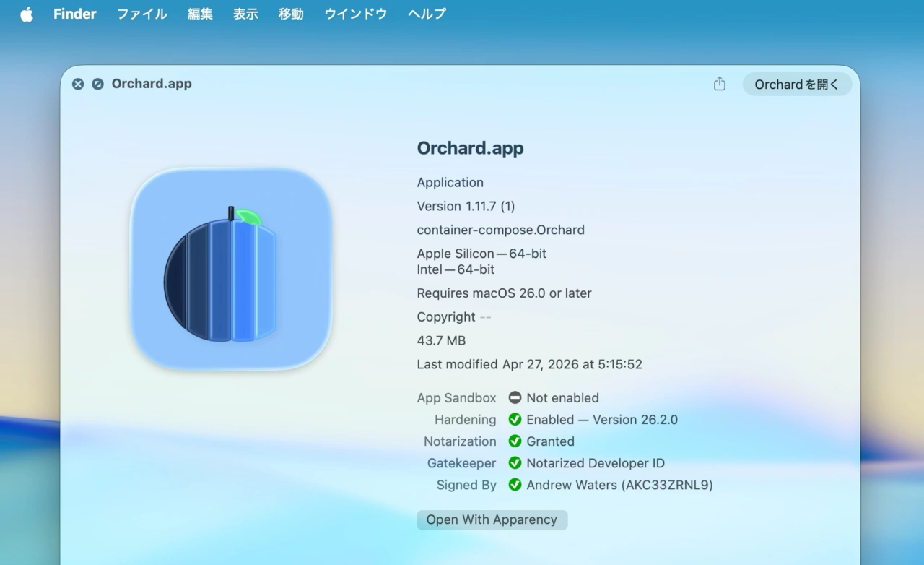Click the App Sandbox 'Not enabled' badge
Image resolution: width=924 pixels, height=565 pixels.
[515, 397]
